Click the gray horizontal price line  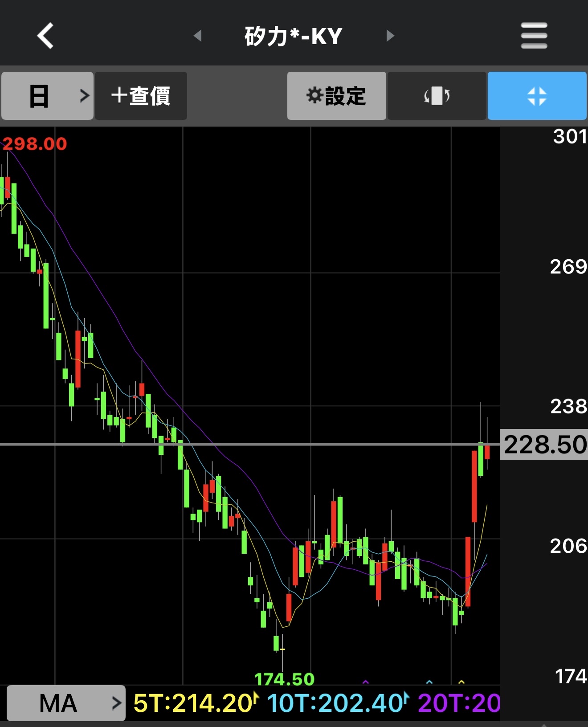tap(249, 444)
